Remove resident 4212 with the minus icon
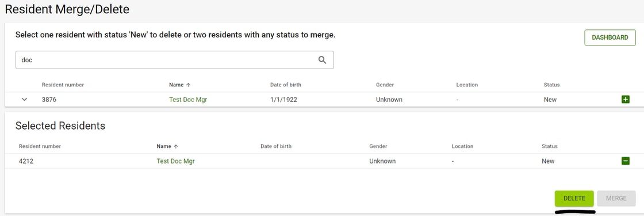Viewport: 644px width, 216px height. (x=626, y=161)
